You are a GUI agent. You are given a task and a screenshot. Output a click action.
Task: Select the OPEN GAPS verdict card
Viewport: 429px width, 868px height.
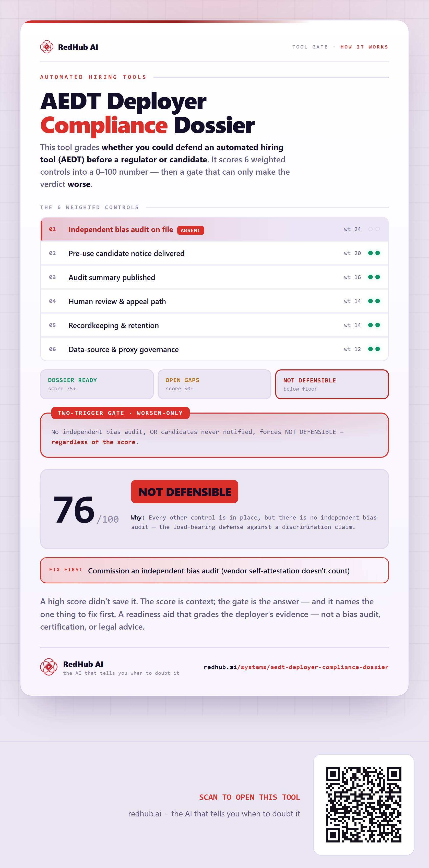click(x=214, y=384)
